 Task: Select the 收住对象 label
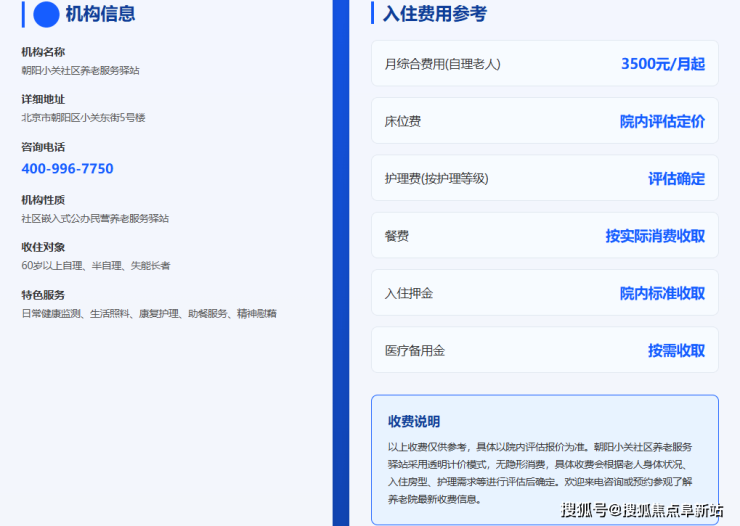tap(43, 247)
